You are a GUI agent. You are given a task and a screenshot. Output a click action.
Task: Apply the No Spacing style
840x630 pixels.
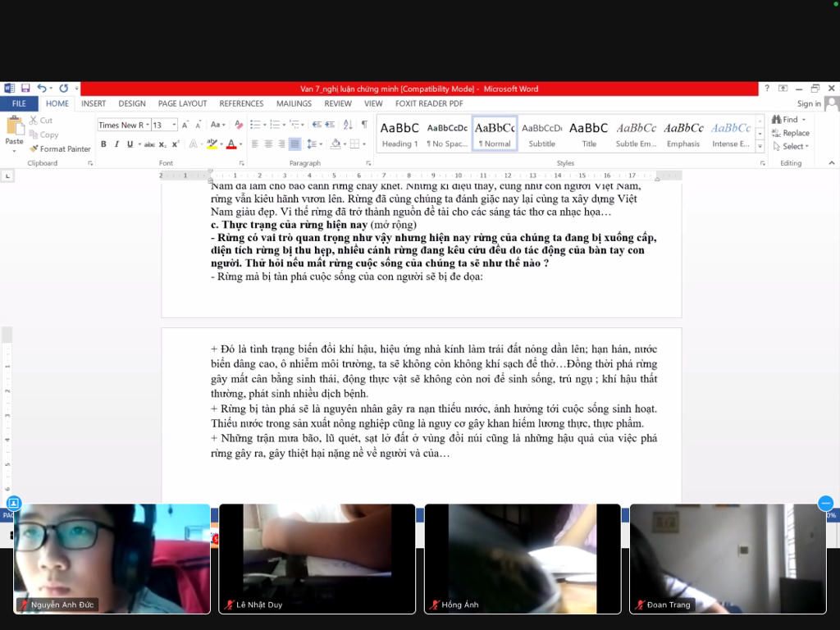447,134
